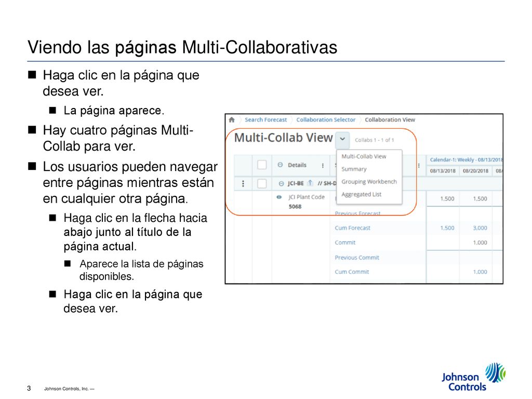Click the Cum Forecast row label
532x399 pixels.
pyautogui.click(x=353, y=228)
